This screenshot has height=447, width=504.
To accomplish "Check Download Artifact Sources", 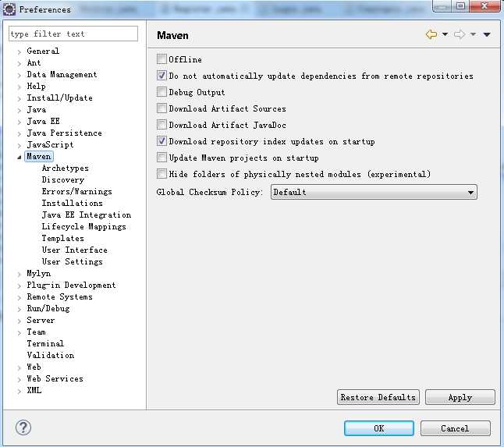I will (161, 108).
